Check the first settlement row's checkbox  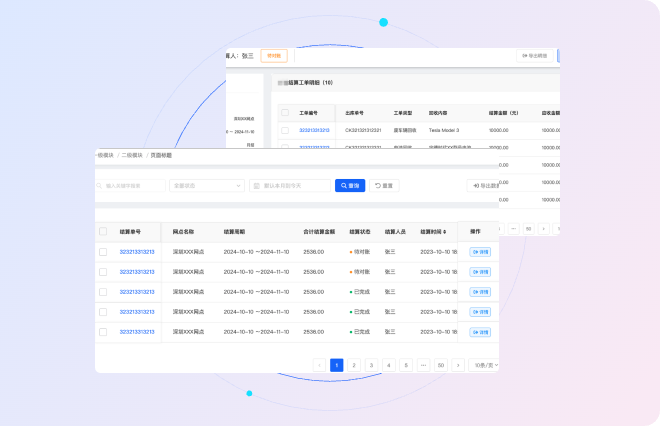click(103, 251)
